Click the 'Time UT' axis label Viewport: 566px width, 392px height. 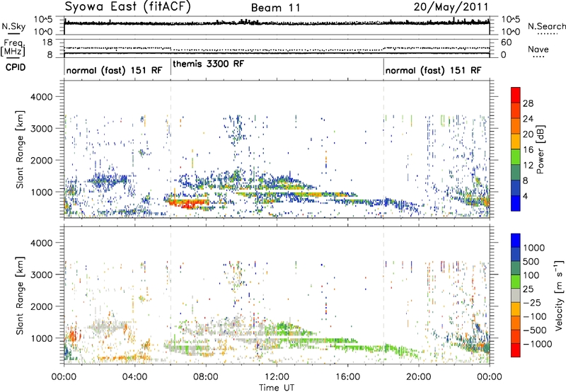click(x=277, y=387)
